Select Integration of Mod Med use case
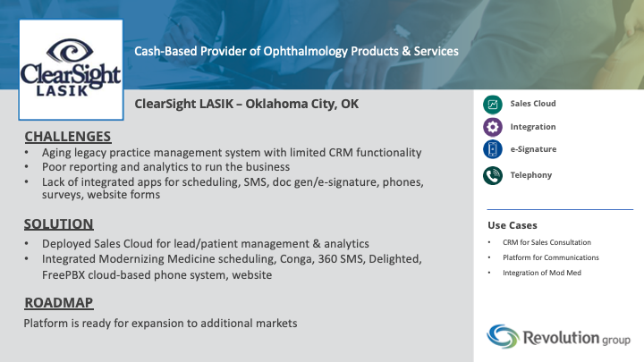 tap(542, 273)
